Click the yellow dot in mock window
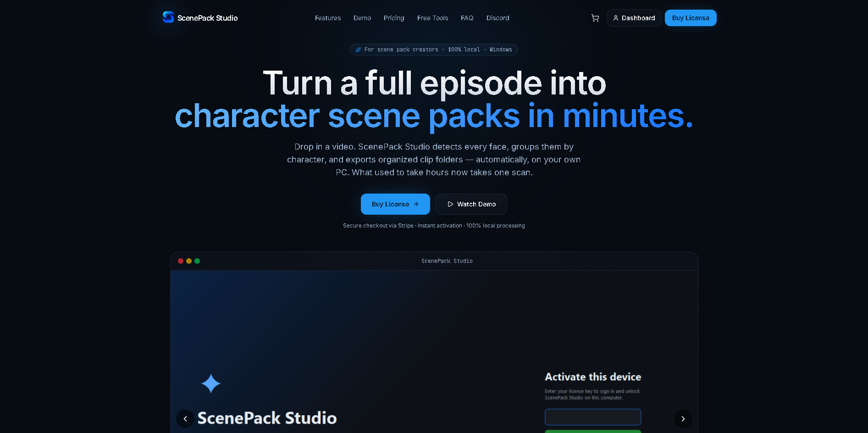Image resolution: width=868 pixels, height=433 pixels. [x=189, y=261]
